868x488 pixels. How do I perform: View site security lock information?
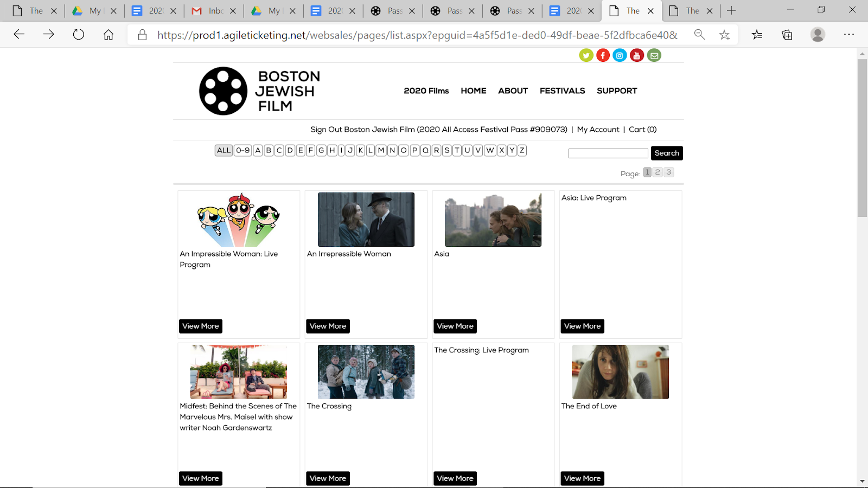[x=142, y=35]
